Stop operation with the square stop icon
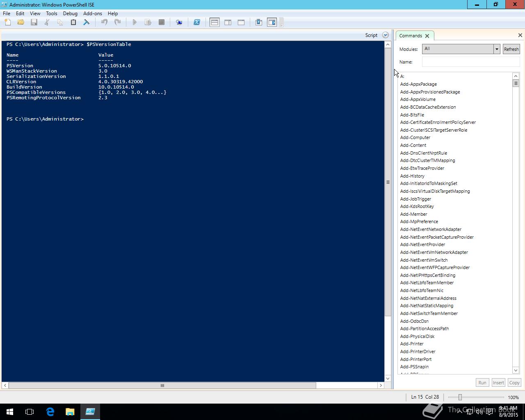Viewport: 525px width, 420px height. 162,22
